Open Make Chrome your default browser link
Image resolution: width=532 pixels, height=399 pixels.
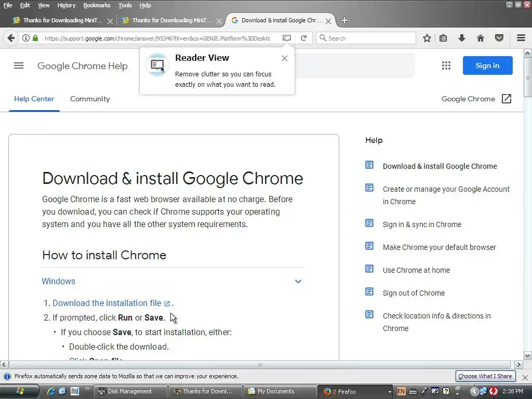[x=440, y=247]
